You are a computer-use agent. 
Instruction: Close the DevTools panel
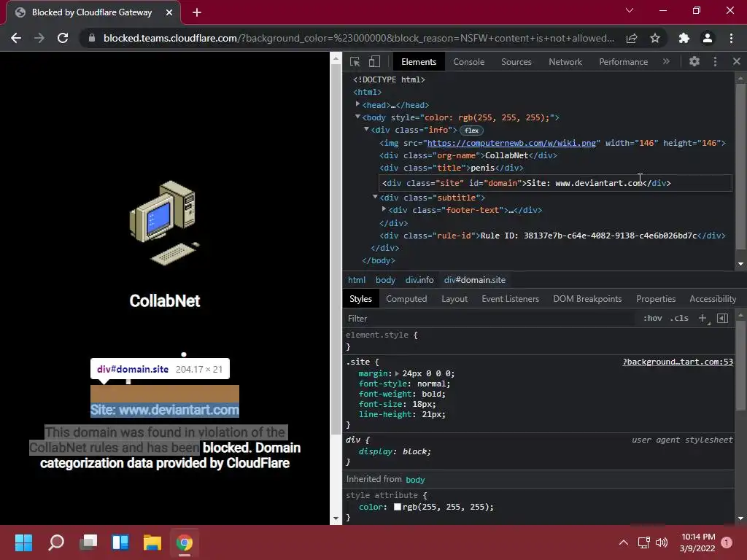737,61
